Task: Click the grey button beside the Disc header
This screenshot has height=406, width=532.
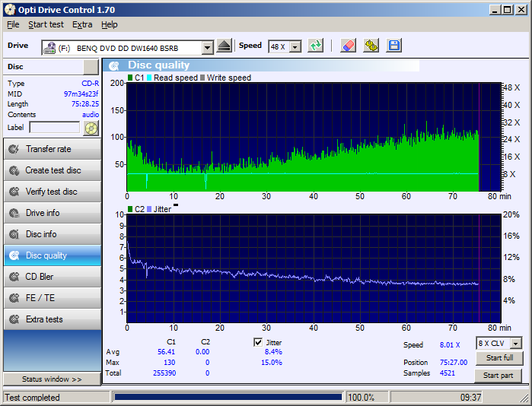Action: coord(91,67)
